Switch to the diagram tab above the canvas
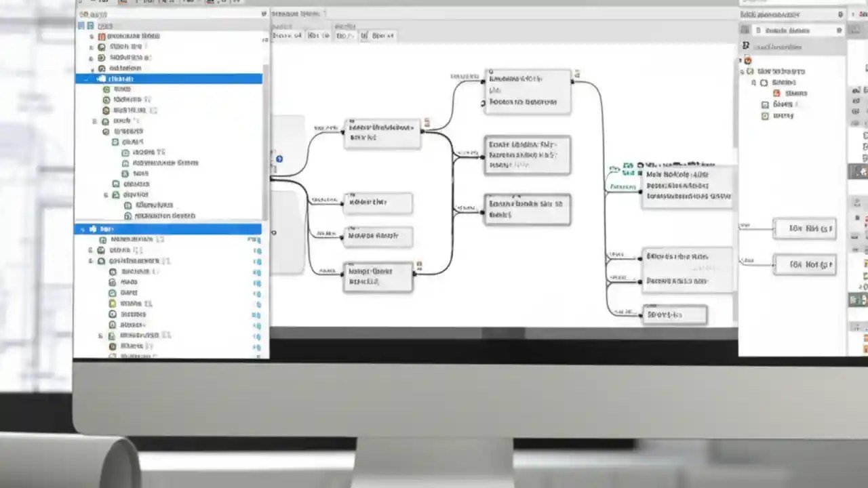Viewport: 868px width, 488px height. [x=296, y=13]
